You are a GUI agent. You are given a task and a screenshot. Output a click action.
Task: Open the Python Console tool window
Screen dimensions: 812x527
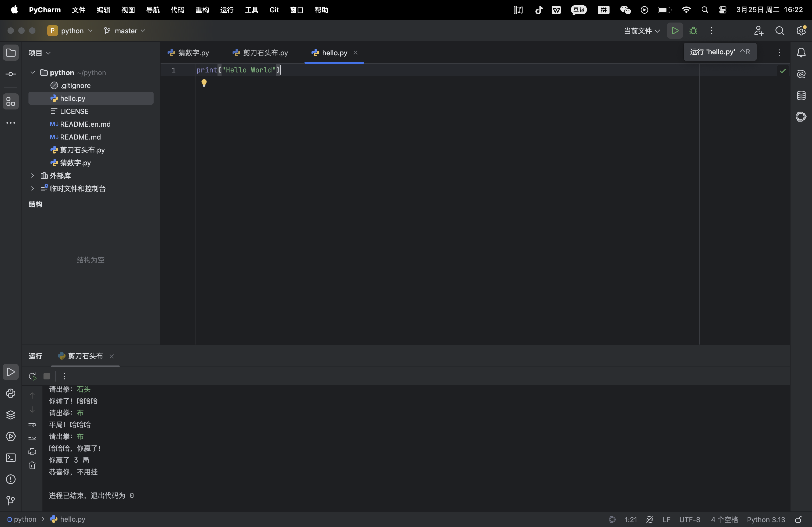point(10,393)
